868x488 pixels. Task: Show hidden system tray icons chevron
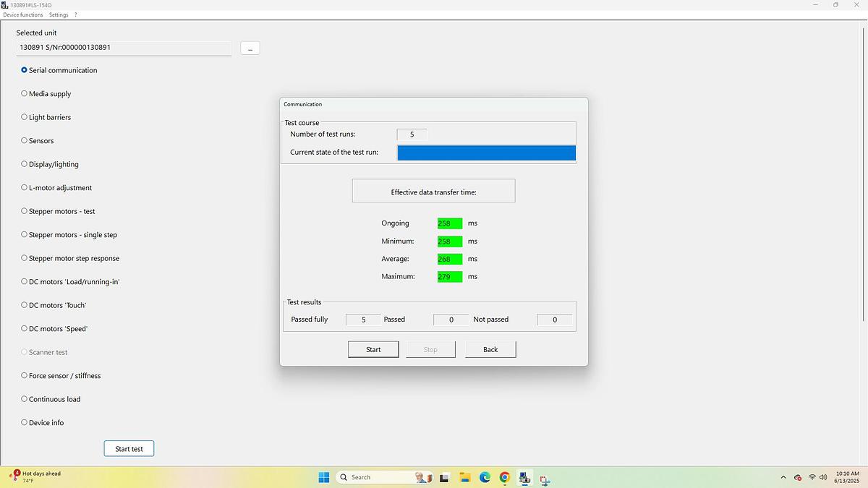[783, 477]
